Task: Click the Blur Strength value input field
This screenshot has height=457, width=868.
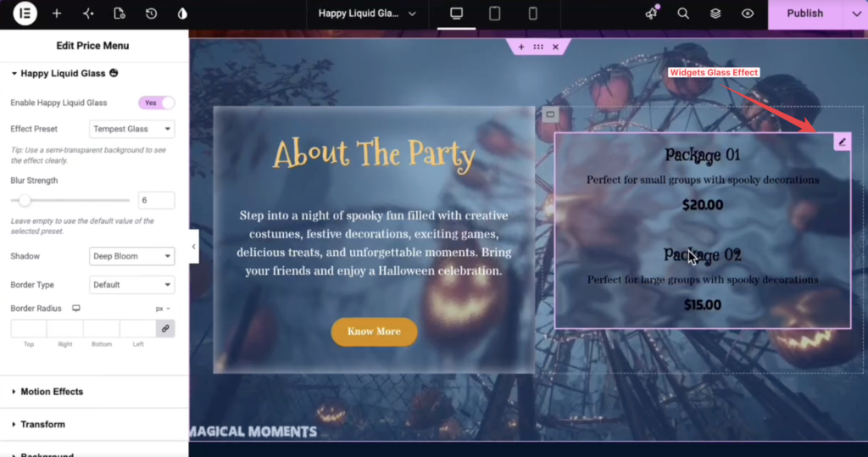Action: coord(156,200)
